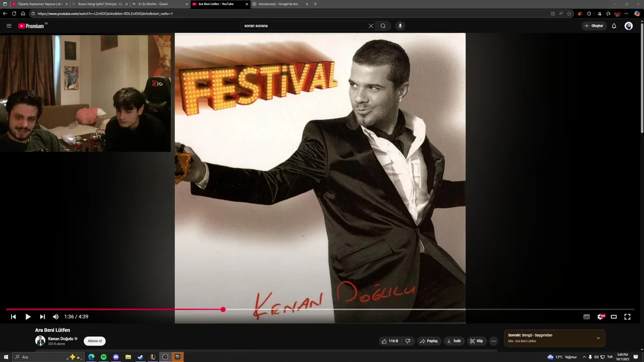Enter fullscreen mode on the player
The image size is (644, 362).
627,317
